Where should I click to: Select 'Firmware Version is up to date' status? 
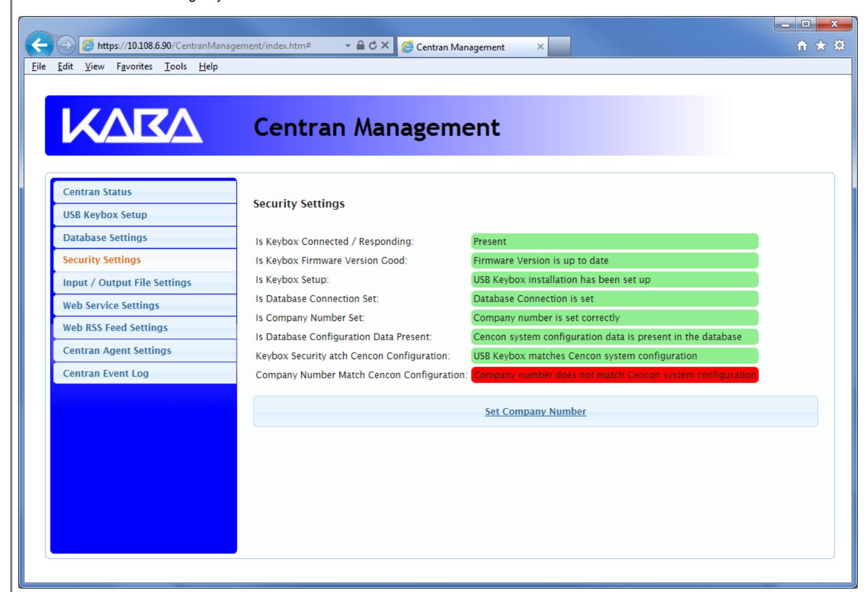tap(614, 261)
